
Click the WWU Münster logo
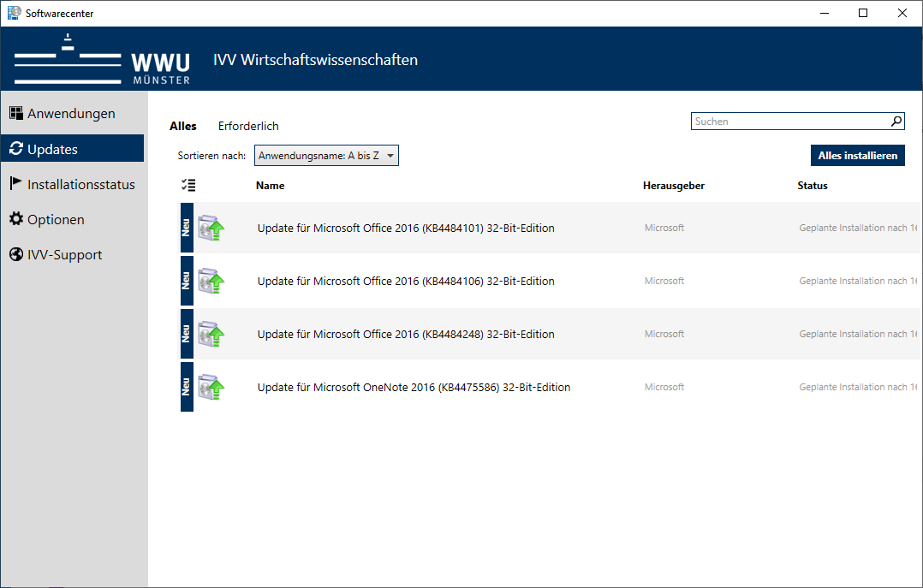click(x=102, y=59)
